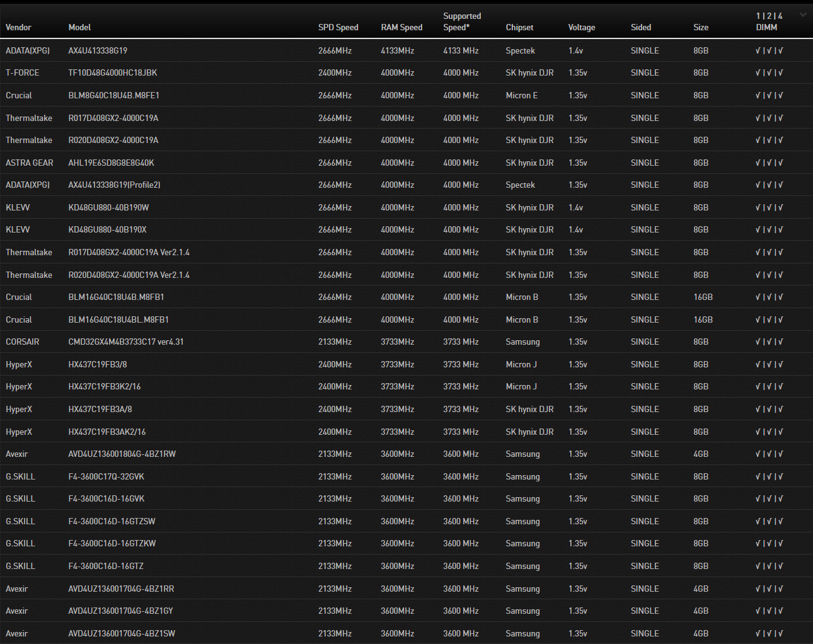Select model R017D408GX2-4000C19A without Ver2.1.4
This screenshot has height=644, width=813.
point(113,118)
